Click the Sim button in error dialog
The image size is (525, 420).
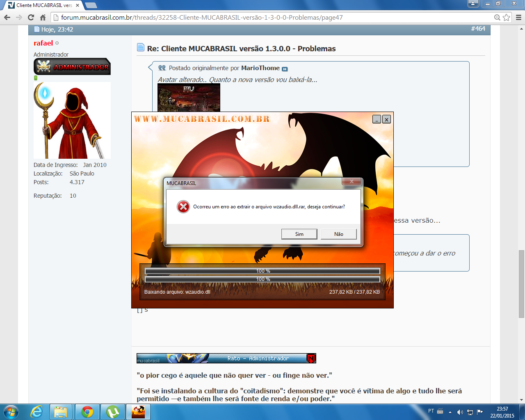(299, 234)
